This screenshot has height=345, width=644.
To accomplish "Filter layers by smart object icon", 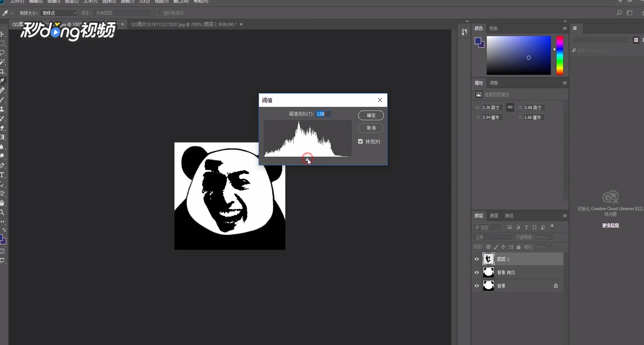I will (542, 227).
